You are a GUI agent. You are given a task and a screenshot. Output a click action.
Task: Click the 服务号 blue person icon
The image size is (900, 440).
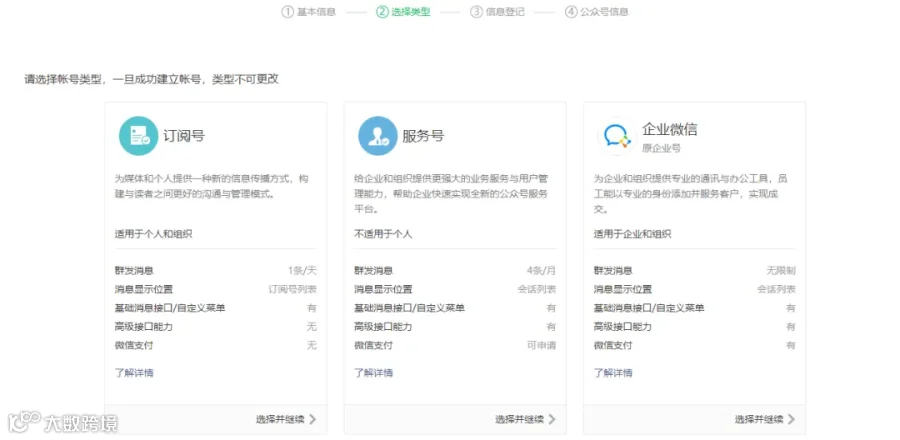pyautogui.click(x=378, y=136)
